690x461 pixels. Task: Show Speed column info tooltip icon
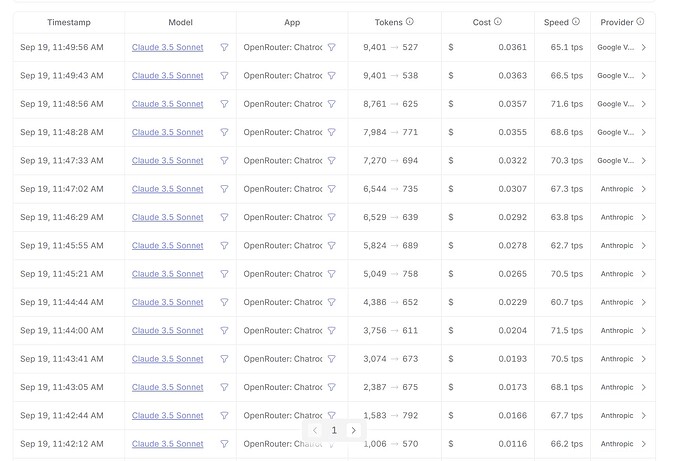click(576, 22)
